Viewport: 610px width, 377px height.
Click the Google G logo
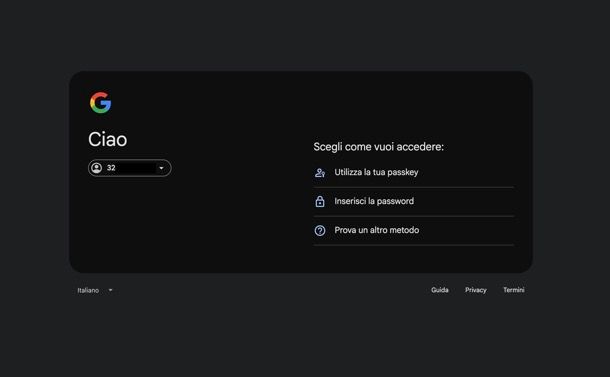[x=100, y=103]
